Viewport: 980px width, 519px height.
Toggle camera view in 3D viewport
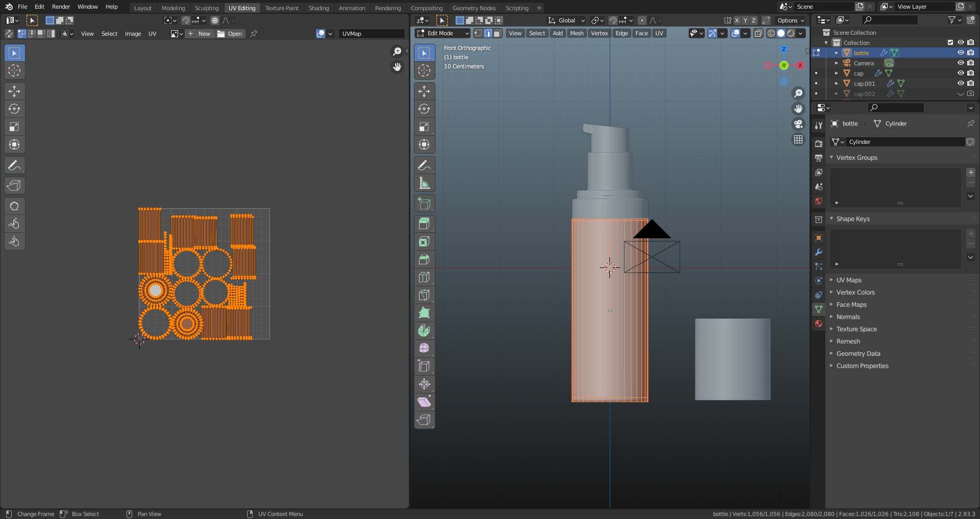[798, 124]
